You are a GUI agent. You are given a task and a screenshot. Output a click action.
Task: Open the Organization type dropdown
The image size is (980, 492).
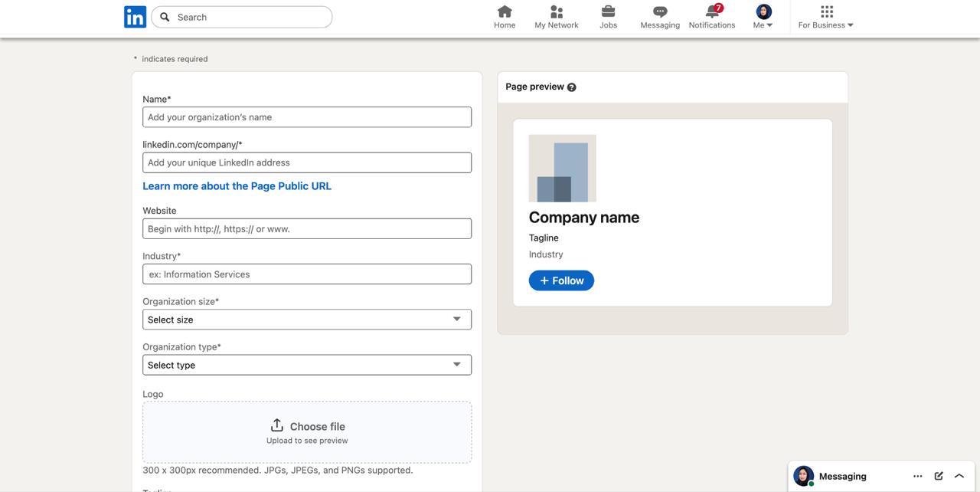point(307,365)
